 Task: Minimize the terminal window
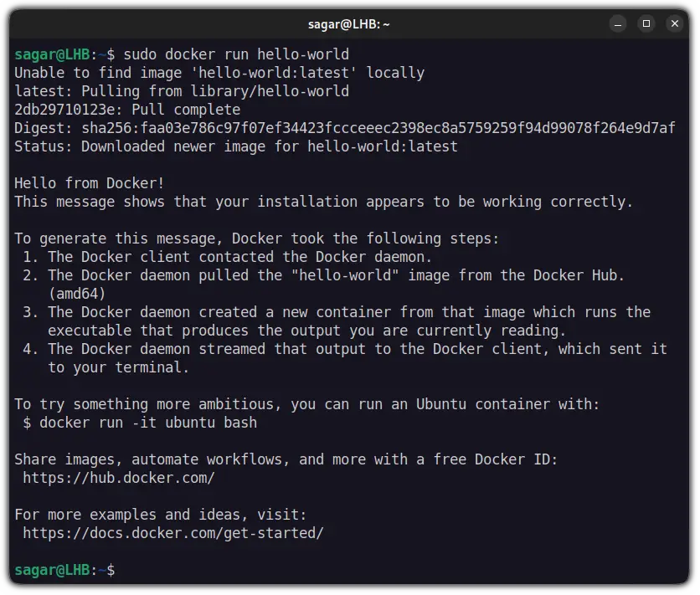[618, 23]
